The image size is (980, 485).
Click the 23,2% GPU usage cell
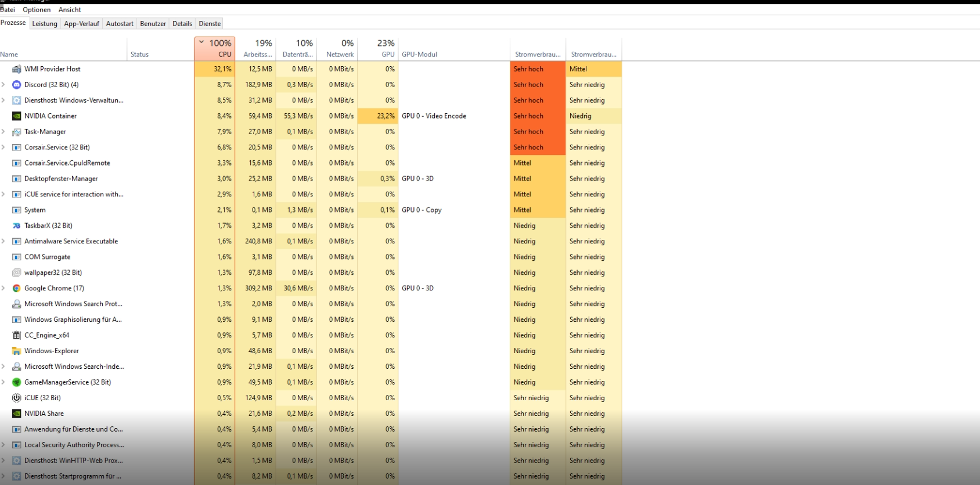[x=377, y=116]
